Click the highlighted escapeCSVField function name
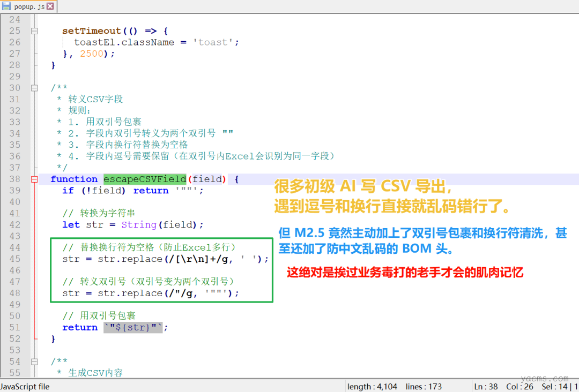579x392 pixels. [x=144, y=179]
